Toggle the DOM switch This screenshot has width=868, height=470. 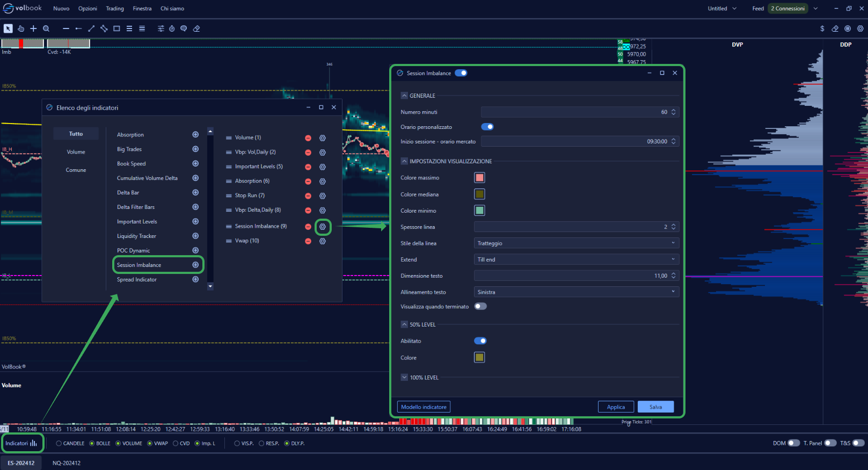pos(794,443)
